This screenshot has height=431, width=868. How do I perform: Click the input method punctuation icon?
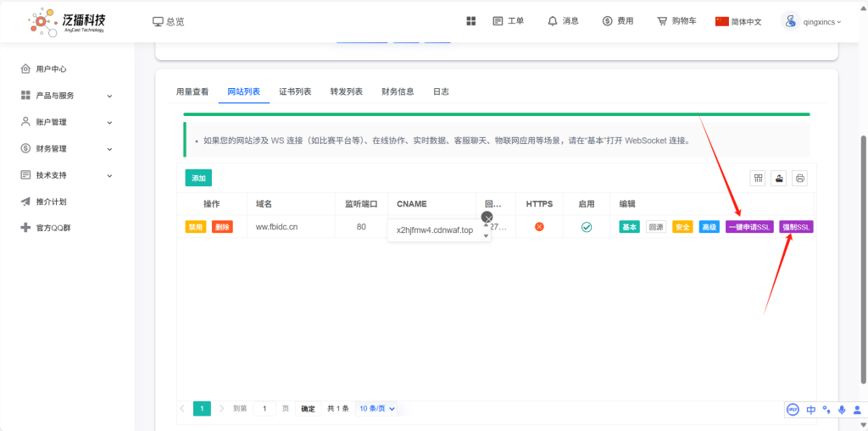pyautogui.click(x=827, y=410)
